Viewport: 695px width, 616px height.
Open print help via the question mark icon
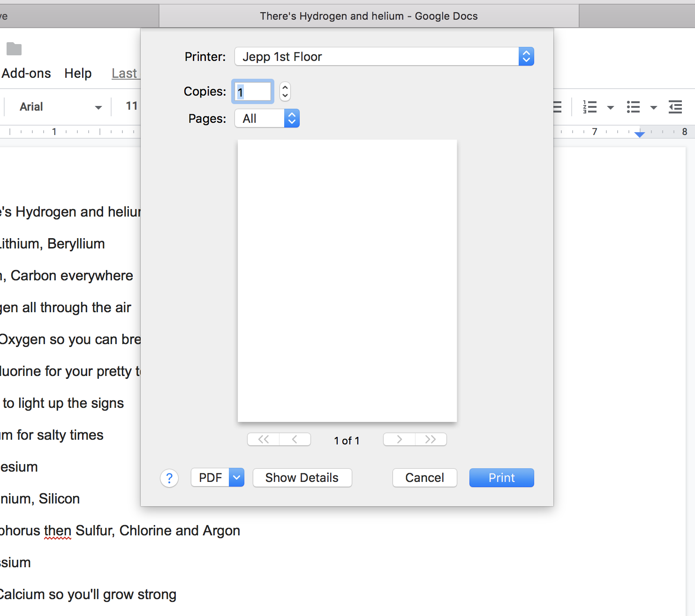(x=169, y=478)
